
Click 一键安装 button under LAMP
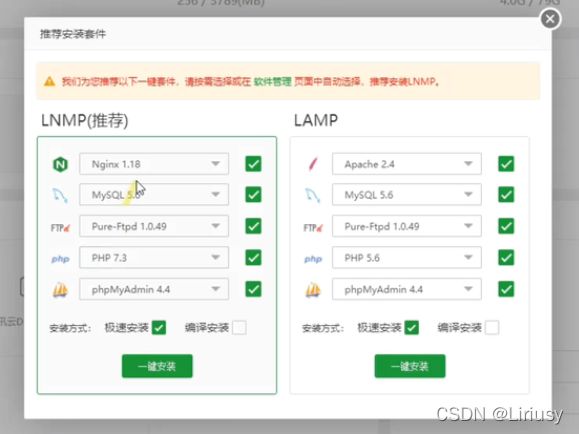point(410,366)
